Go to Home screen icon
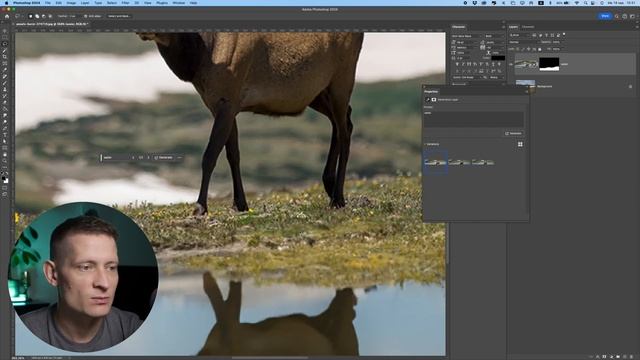The image size is (640, 360). (x=7, y=16)
